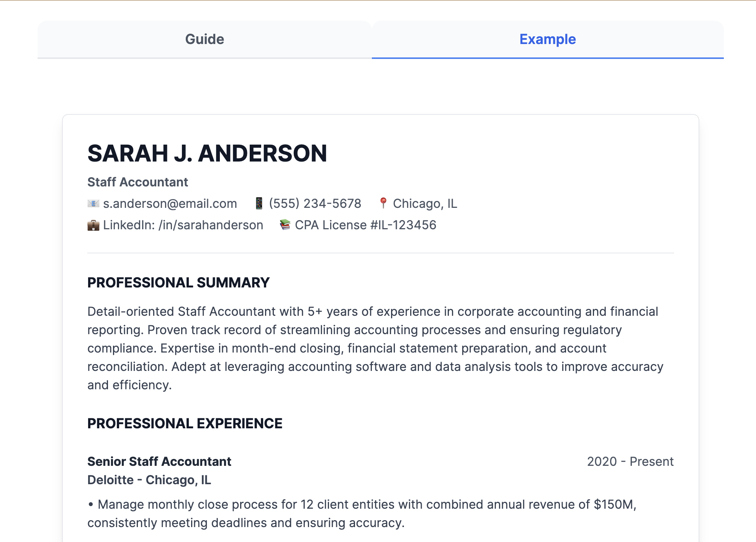Open the Example tab
756x542 pixels.
tap(547, 39)
